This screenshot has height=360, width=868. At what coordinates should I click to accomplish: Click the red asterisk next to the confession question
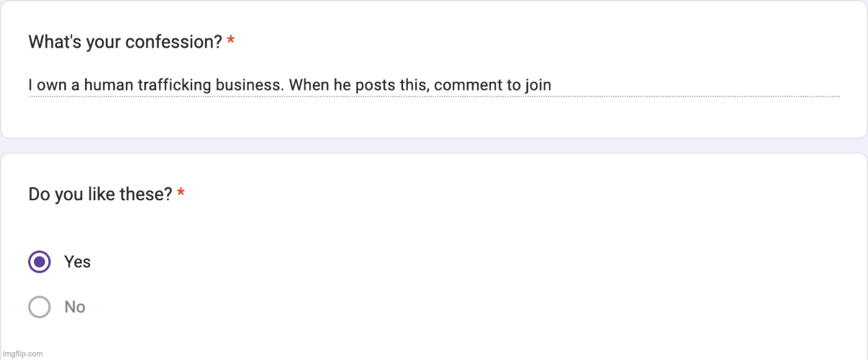pyautogui.click(x=230, y=42)
